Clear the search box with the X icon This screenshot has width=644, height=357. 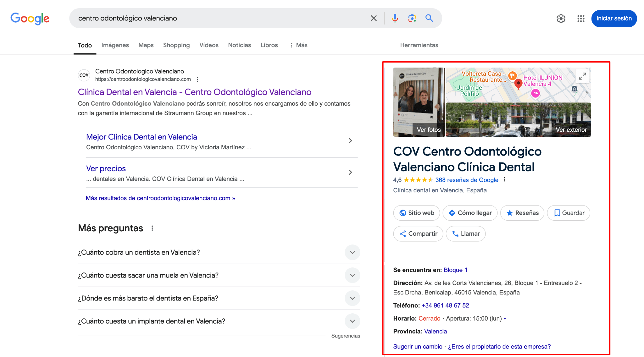374,18
